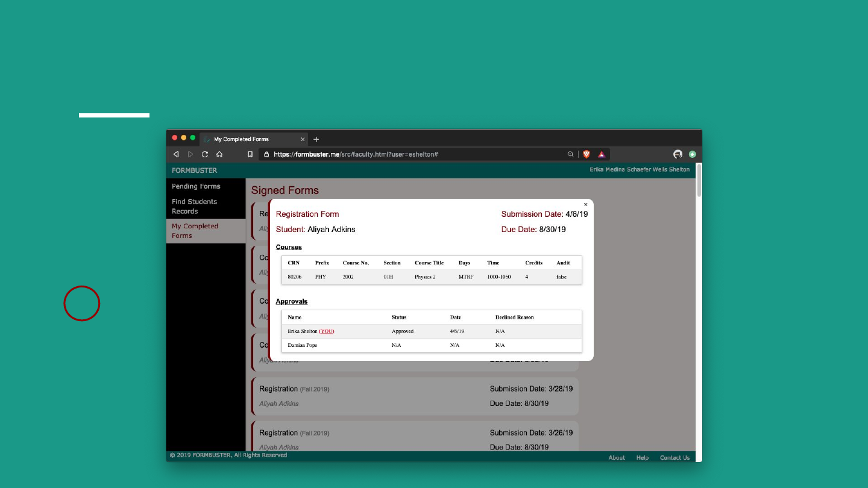Click the zoom magnifier icon in address bar
Image resolution: width=868 pixels, height=488 pixels.
point(570,154)
